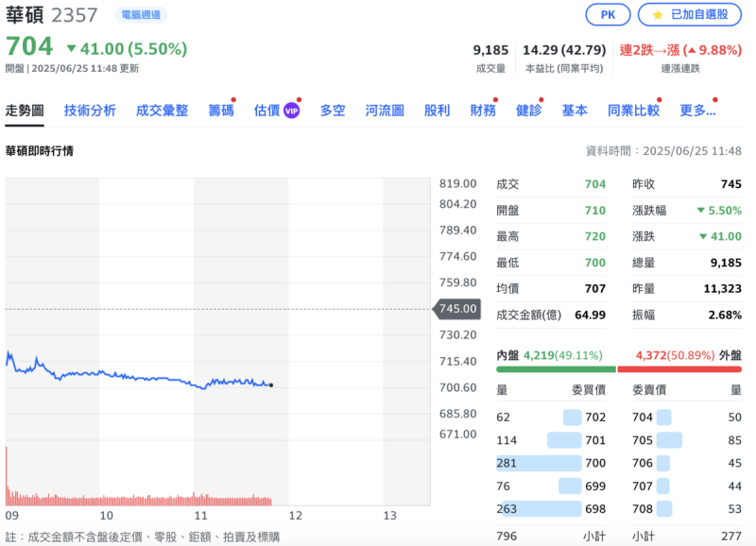Image resolution: width=756 pixels, height=546 pixels.
Task: Click the 均價 value 707
Action: click(595, 289)
